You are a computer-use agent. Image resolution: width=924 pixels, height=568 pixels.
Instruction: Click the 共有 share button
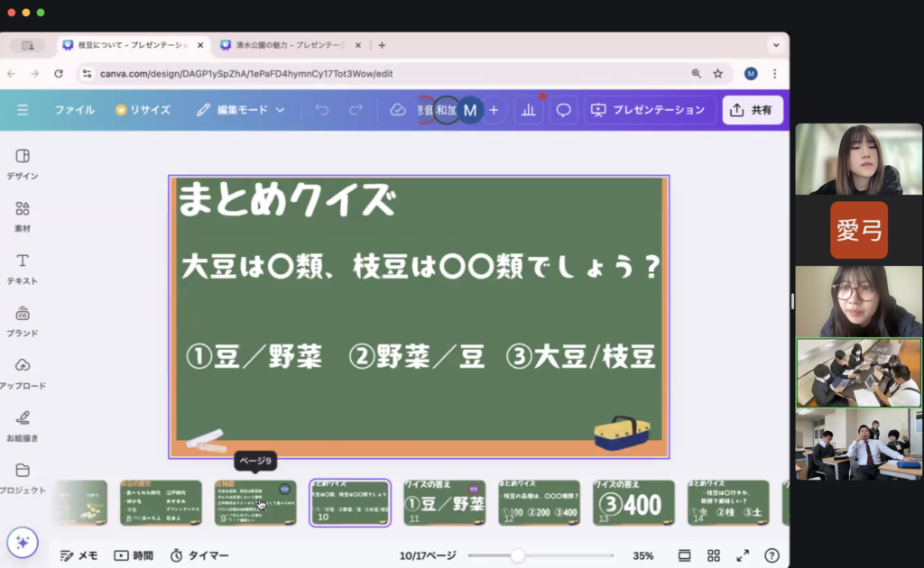click(753, 110)
